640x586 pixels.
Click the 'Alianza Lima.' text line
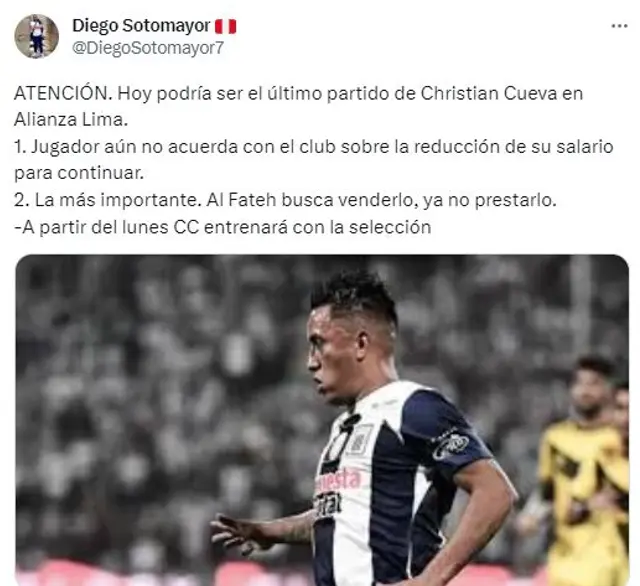pyautogui.click(x=71, y=120)
